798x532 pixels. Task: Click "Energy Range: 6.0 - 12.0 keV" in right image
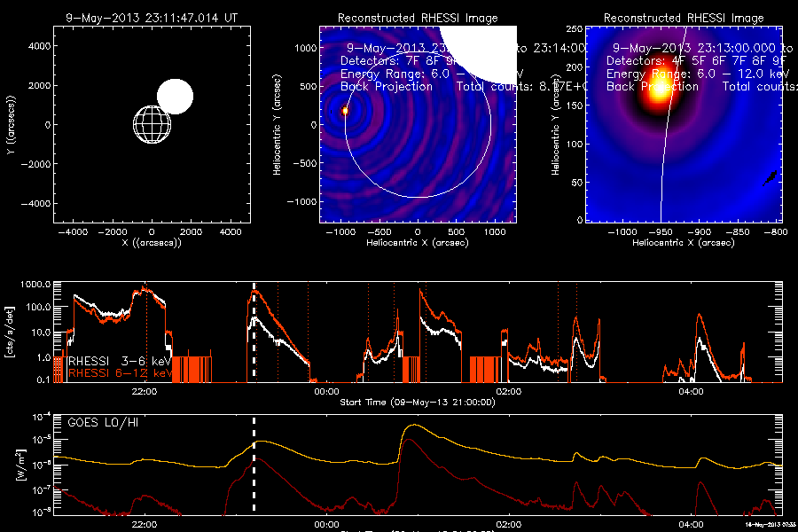(697, 74)
